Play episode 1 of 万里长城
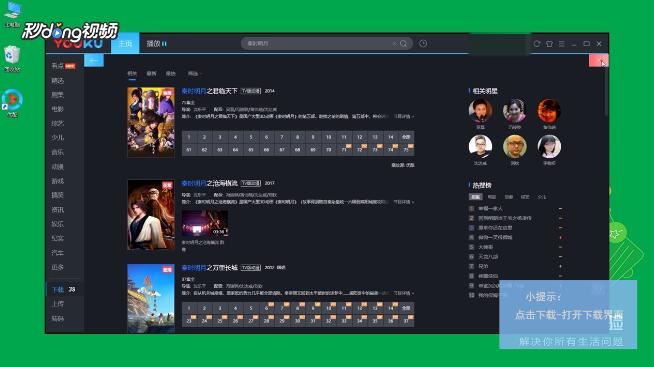654x367 pixels. 189,308
